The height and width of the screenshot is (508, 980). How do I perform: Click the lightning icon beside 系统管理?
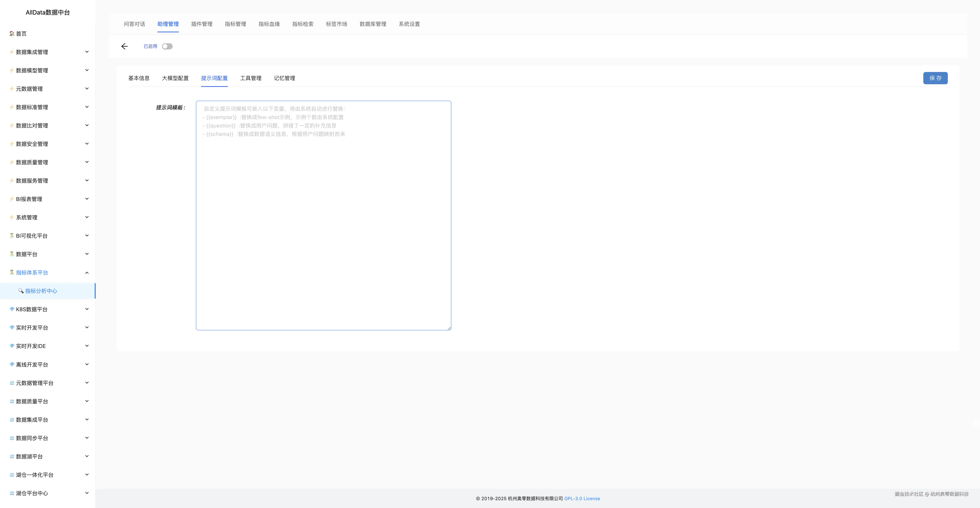12,217
